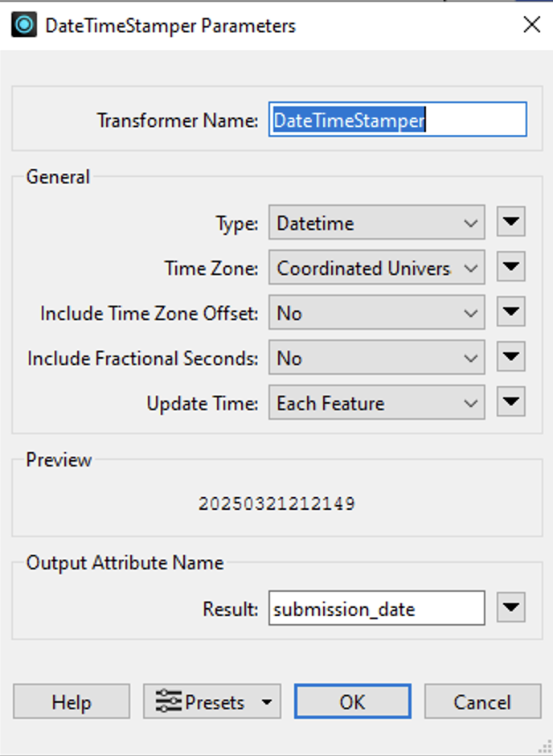Click into the Transformer Name field
The width and height of the screenshot is (553, 756).
click(397, 120)
